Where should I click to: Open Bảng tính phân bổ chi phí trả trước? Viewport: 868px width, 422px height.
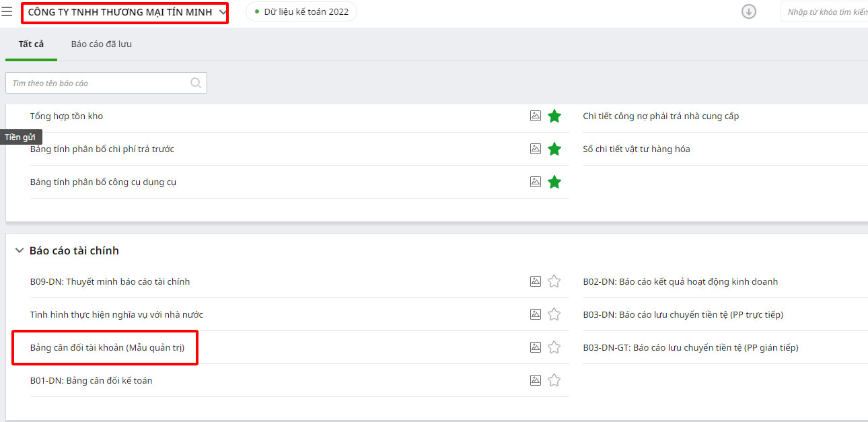coord(102,149)
